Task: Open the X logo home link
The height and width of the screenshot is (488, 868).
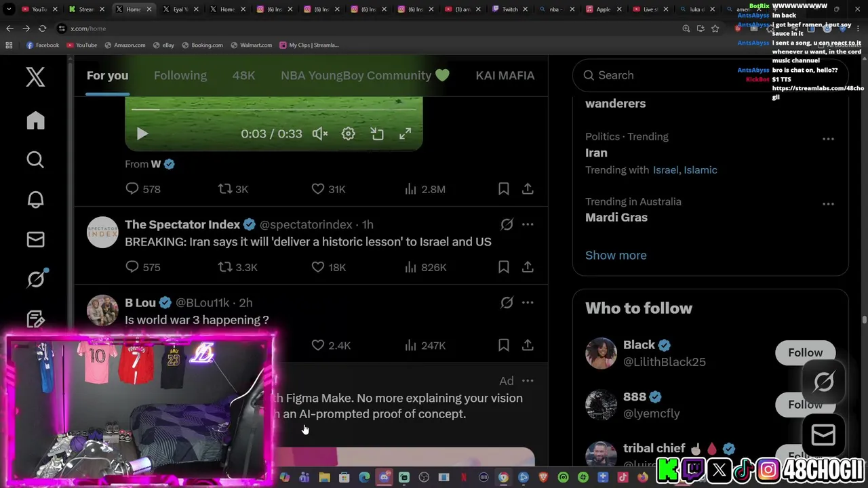Action: [35, 77]
